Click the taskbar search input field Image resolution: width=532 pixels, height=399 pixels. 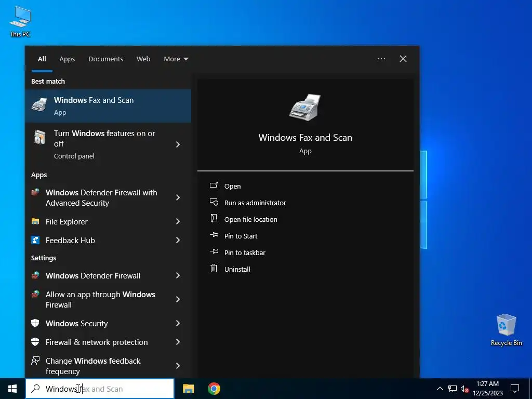100,389
